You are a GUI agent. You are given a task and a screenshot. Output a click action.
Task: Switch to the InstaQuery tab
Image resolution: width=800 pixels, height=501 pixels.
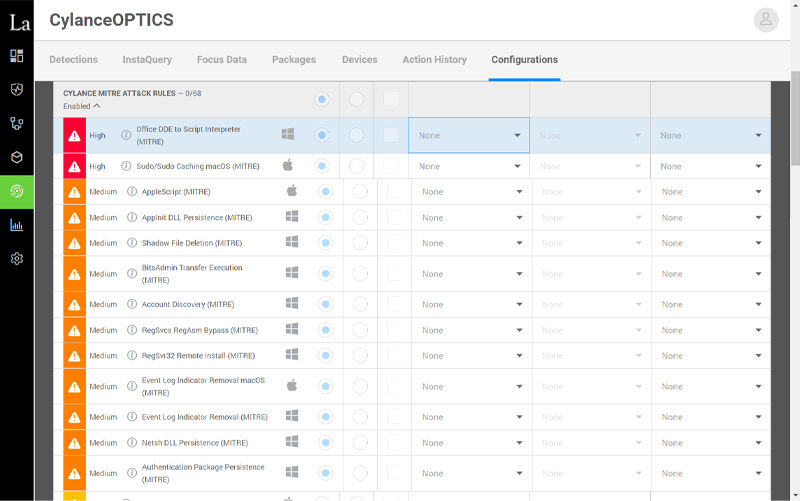147,60
